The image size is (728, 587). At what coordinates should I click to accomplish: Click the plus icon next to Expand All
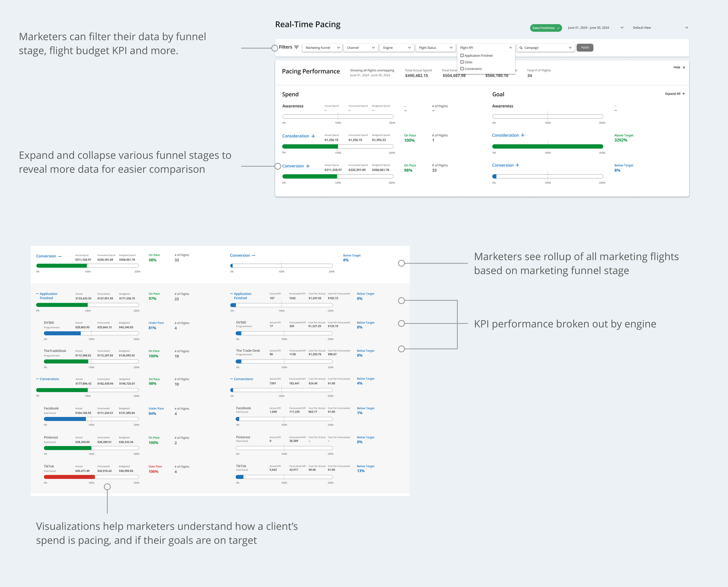(683, 94)
